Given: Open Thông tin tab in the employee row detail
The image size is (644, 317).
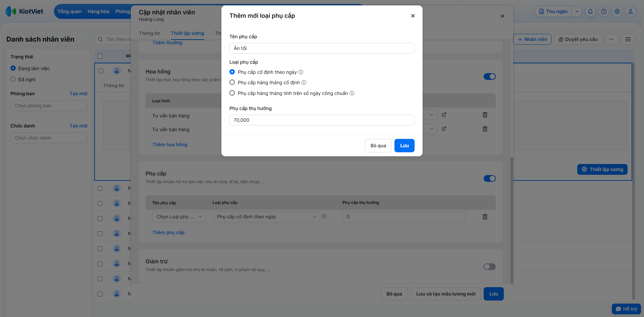Looking at the screenshot, I should [114, 86].
